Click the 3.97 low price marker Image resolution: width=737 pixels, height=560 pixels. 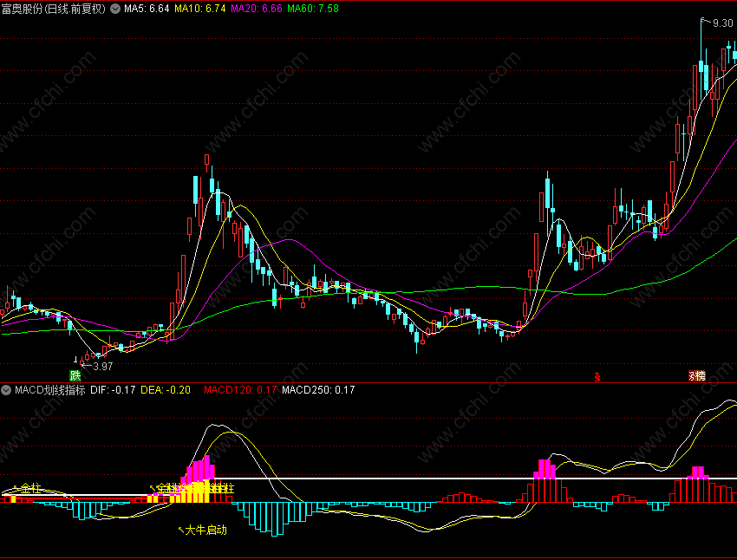pyautogui.click(x=103, y=367)
